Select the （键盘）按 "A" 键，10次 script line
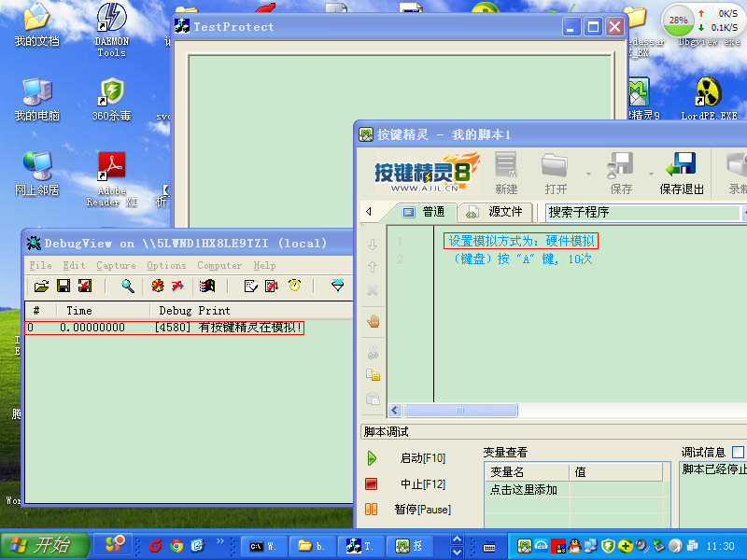The width and height of the screenshot is (747, 560). click(521, 259)
